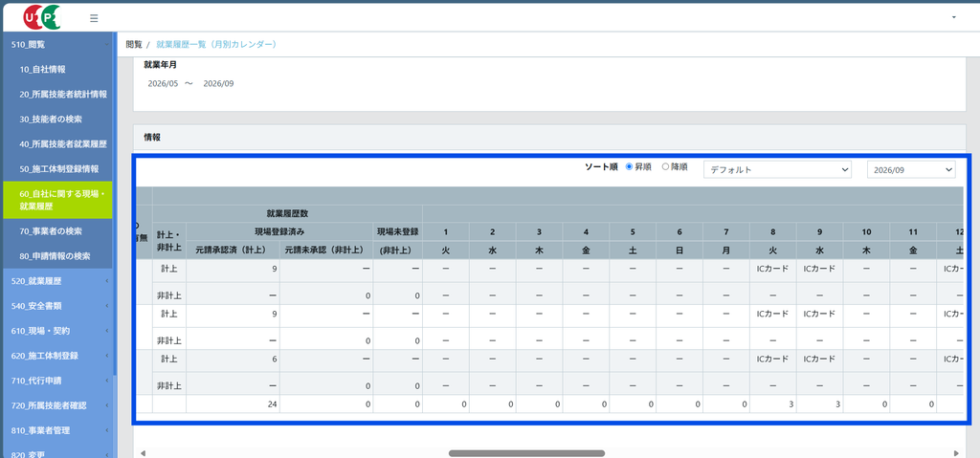Select 60_自社に関する現場・就業履歴 item
Screen dimensions: 980x458
[56, 200]
